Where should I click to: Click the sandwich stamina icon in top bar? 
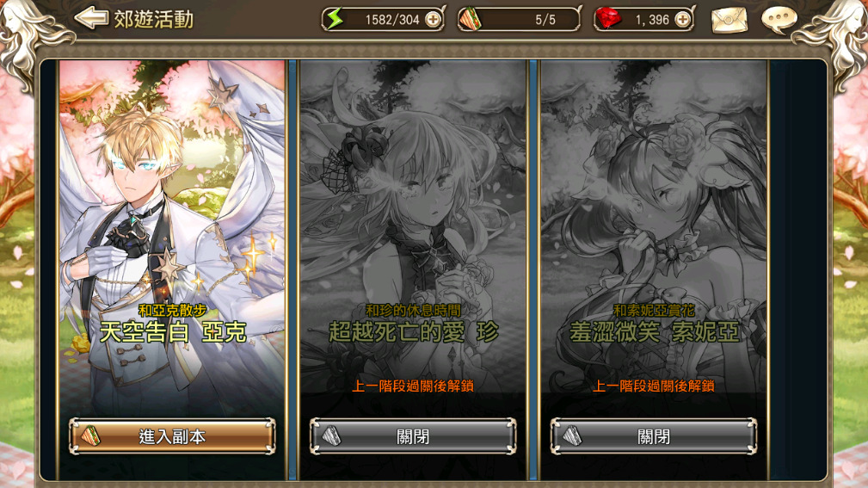[x=470, y=20]
